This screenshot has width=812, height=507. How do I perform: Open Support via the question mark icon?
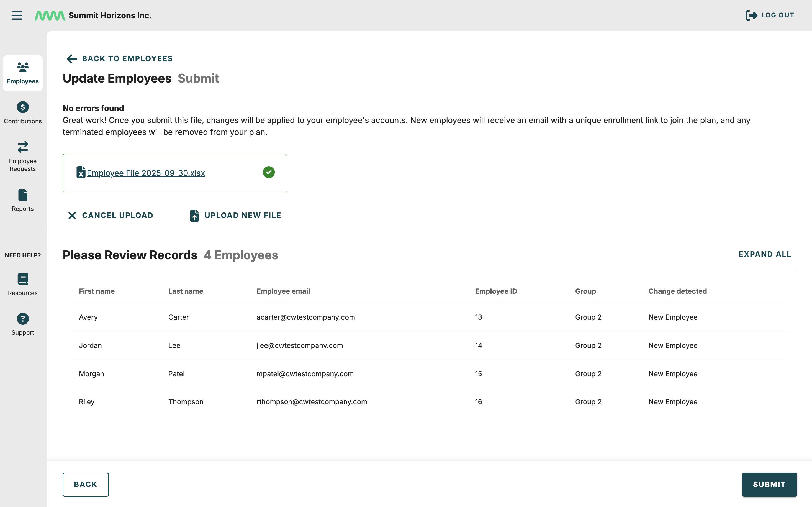point(23,319)
